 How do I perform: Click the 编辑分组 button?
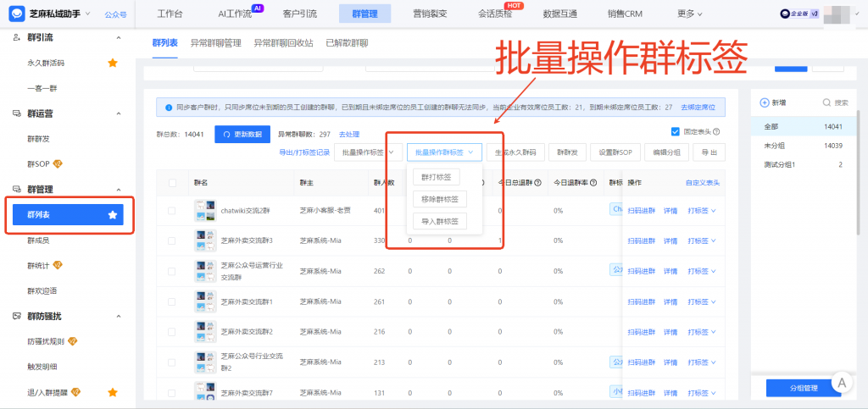[x=666, y=152]
